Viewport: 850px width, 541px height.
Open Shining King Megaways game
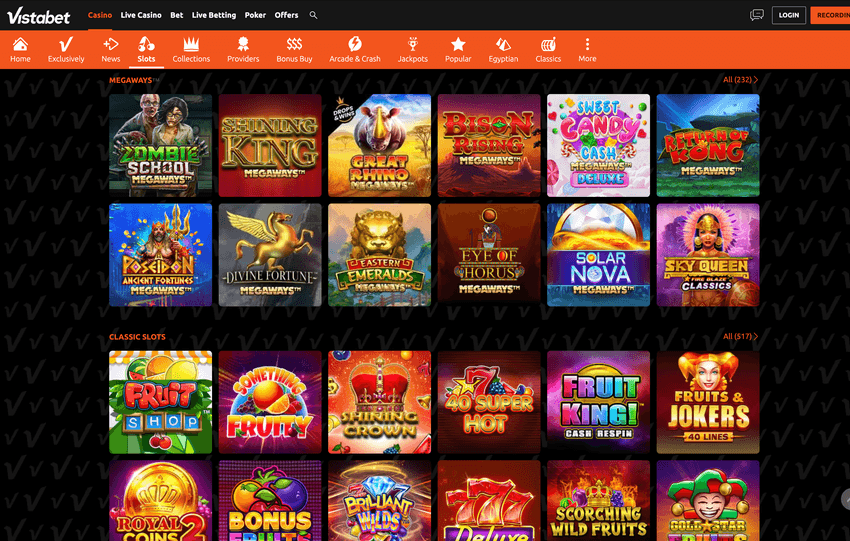click(x=270, y=145)
